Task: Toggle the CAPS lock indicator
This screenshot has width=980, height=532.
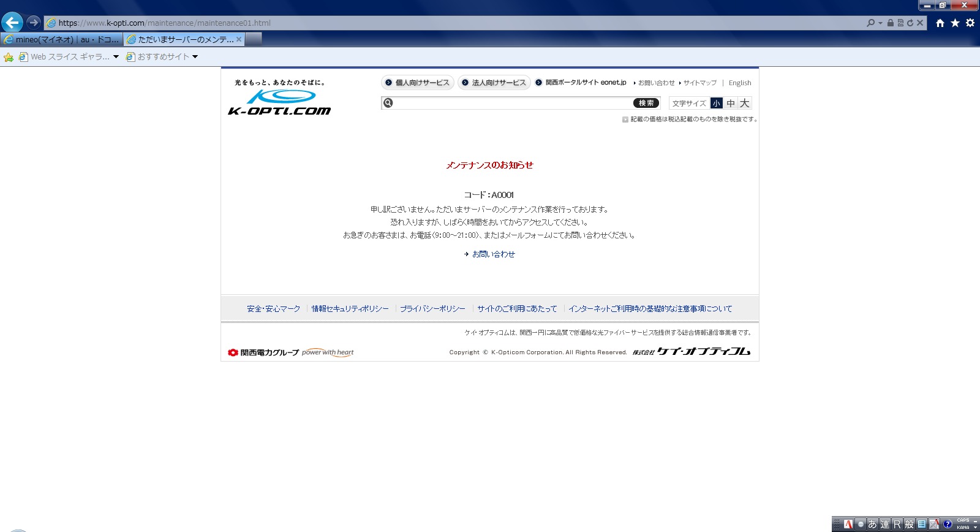Action: [963, 520]
